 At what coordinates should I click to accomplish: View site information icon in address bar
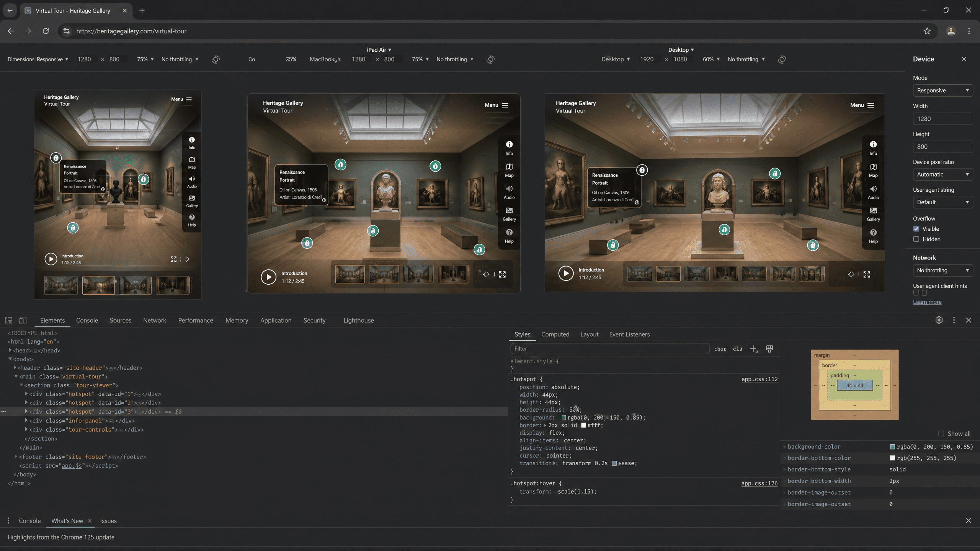[x=67, y=31]
